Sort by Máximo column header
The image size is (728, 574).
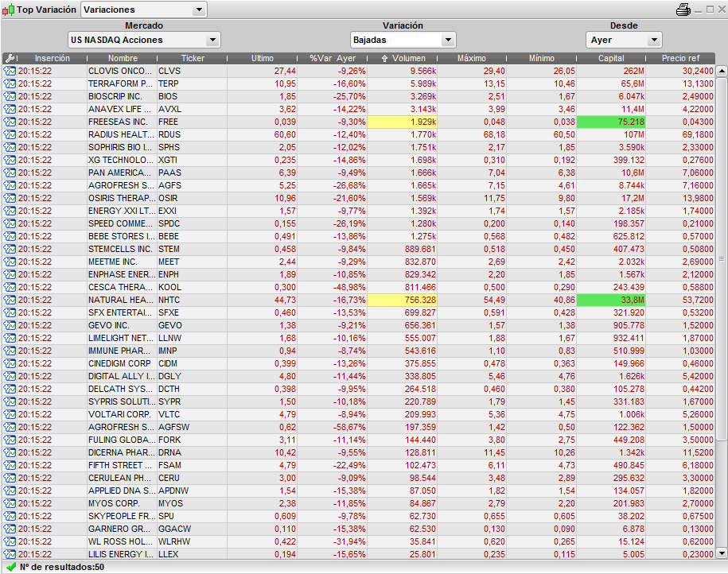click(x=472, y=59)
